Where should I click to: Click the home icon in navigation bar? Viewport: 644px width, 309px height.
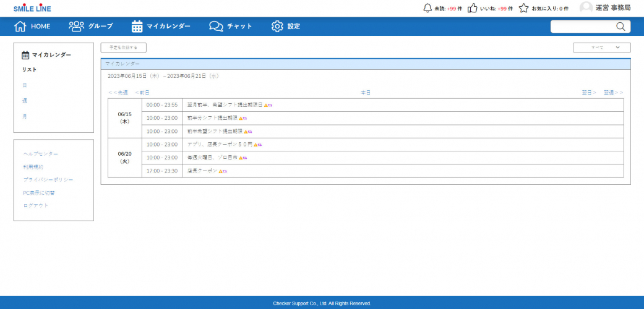click(x=20, y=26)
